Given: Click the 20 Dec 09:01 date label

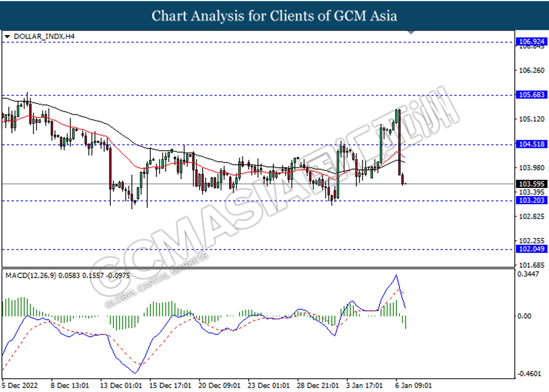Looking at the screenshot, I should pos(219,385).
